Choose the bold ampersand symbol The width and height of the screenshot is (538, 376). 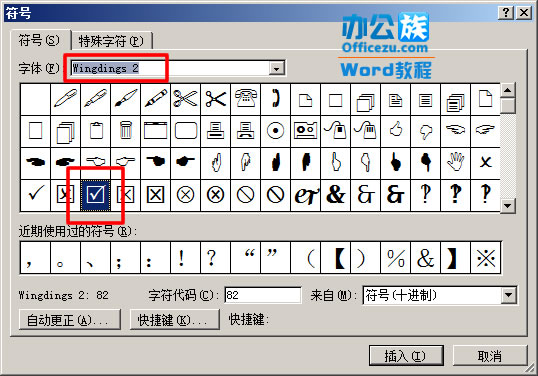(336, 195)
